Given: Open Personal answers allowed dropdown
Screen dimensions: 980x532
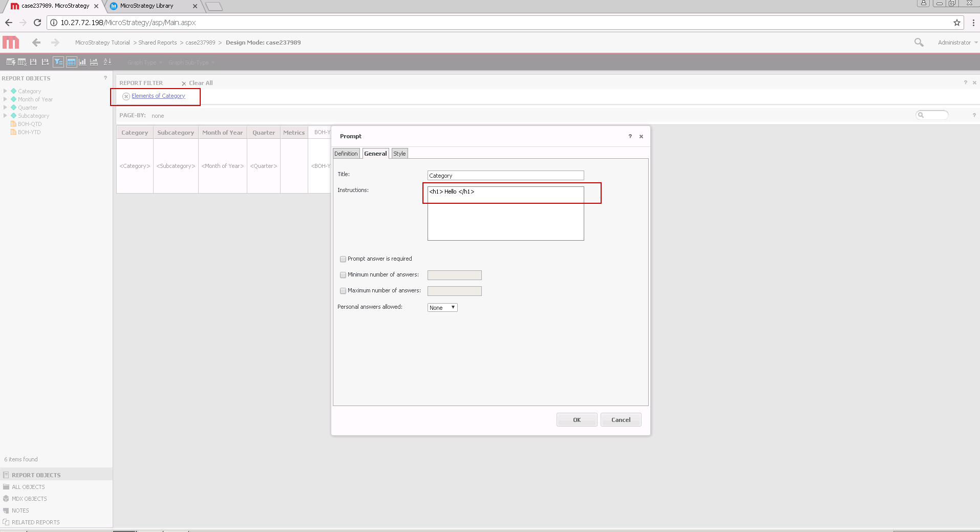Looking at the screenshot, I should 442,308.
